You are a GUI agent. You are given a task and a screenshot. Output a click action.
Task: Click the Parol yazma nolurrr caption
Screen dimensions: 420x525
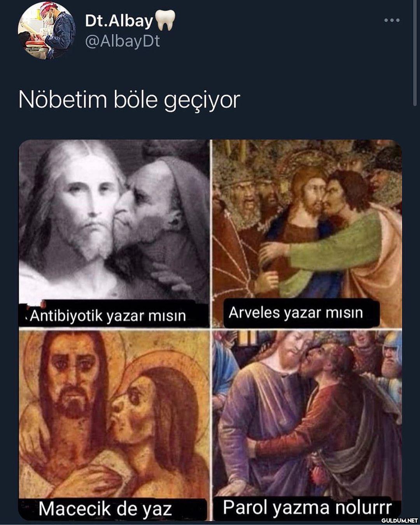[x=307, y=507]
